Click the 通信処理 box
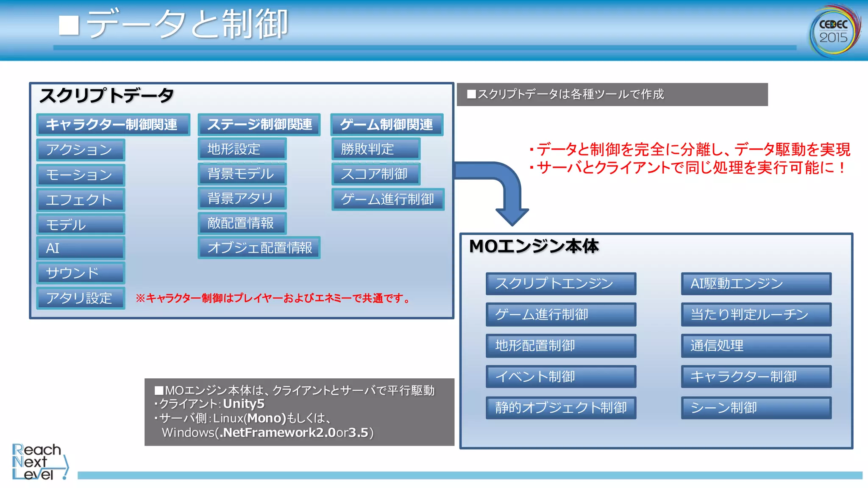This screenshot has width=868, height=488. (x=756, y=346)
